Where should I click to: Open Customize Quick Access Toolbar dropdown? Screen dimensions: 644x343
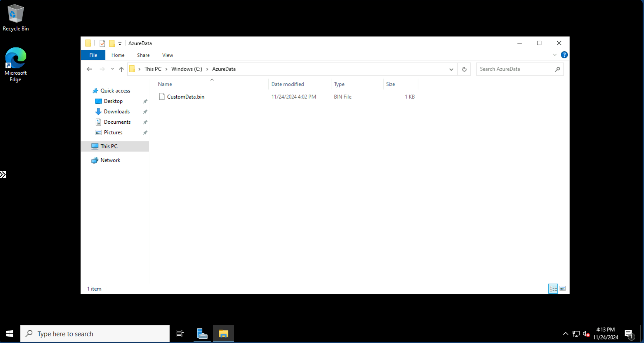point(120,43)
